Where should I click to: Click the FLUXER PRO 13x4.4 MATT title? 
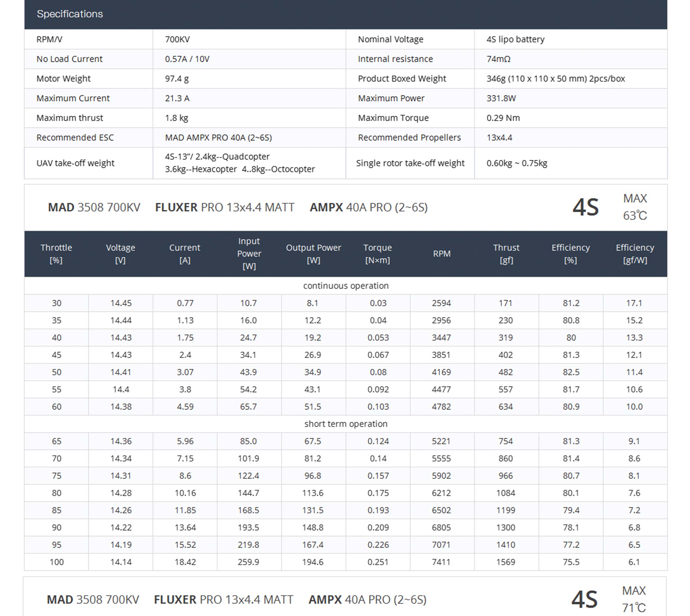[225, 207]
